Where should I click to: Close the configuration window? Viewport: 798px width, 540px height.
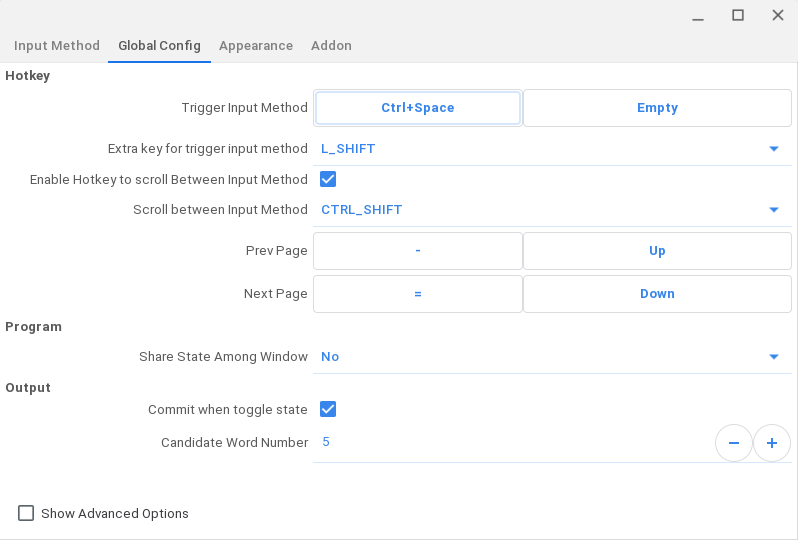click(x=777, y=15)
